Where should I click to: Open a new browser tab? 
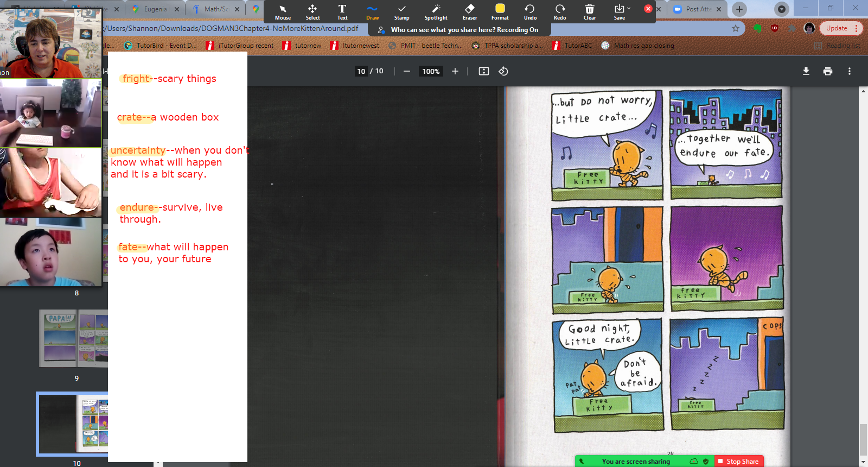(739, 9)
